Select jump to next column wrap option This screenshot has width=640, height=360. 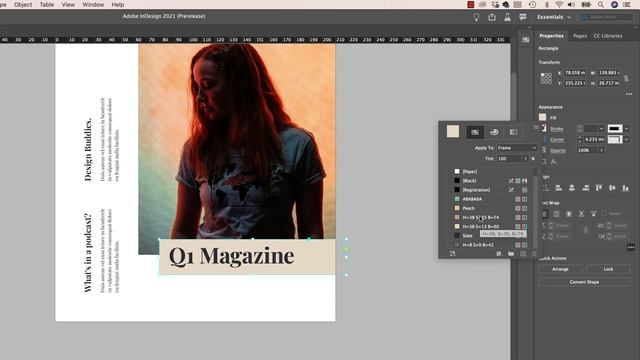pos(593,214)
